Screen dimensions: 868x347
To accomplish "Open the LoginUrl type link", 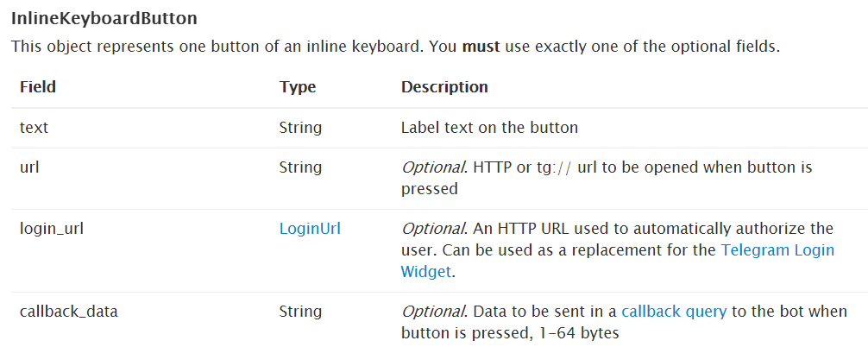I will click(x=310, y=229).
